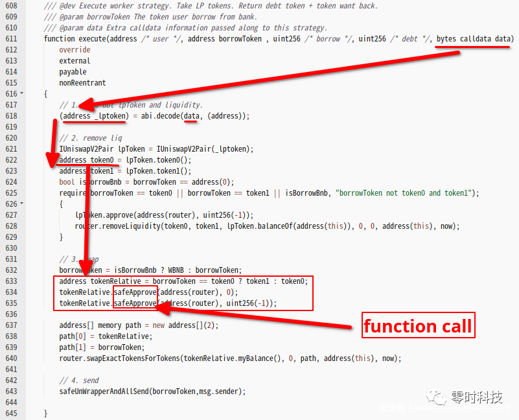Click 'router.removeLiquidity' call
Screen dimensions: 519x420
tap(117, 226)
